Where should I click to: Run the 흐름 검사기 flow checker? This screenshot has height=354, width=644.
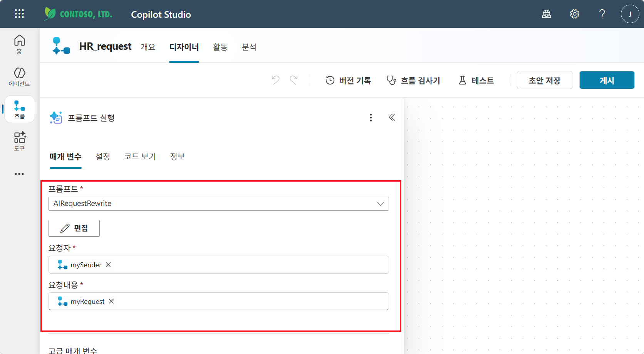pyautogui.click(x=413, y=80)
